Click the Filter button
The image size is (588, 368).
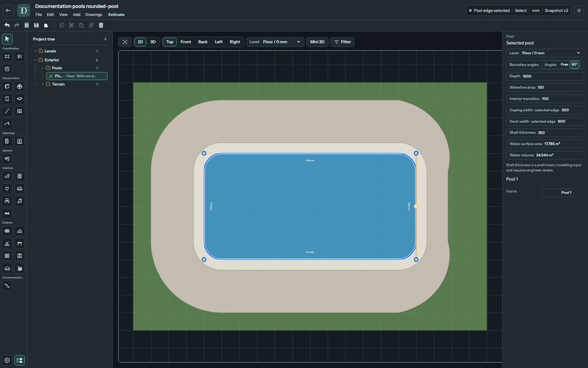click(x=342, y=42)
